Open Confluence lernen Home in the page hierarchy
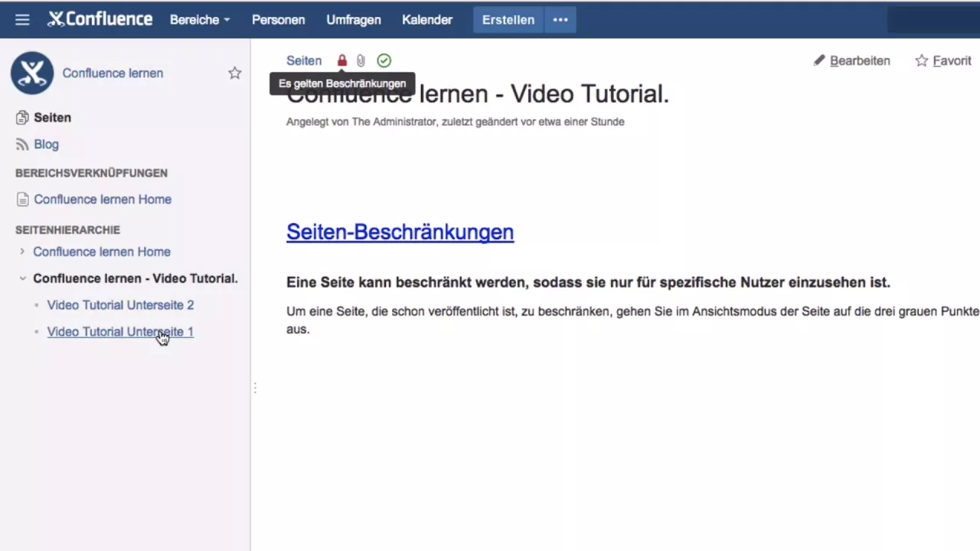This screenshot has height=551, width=980. point(102,252)
